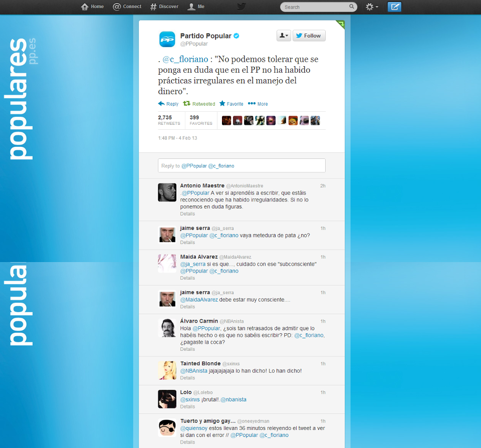
Task: Go to the Home tab
Action: pos(92,7)
